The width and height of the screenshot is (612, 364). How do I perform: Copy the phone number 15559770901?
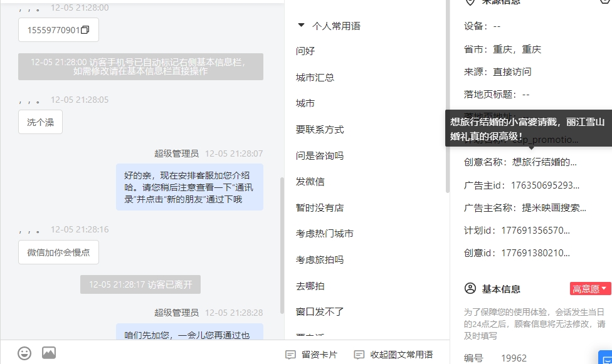[85, 30]
